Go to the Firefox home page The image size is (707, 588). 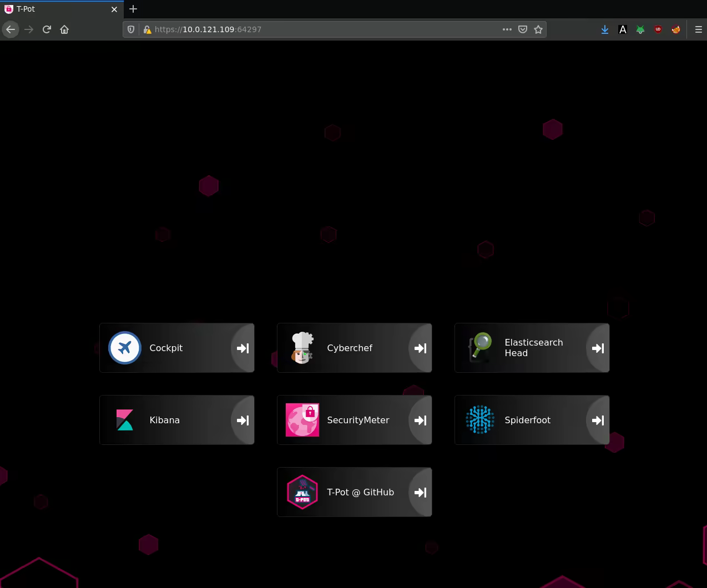[64, 29]
